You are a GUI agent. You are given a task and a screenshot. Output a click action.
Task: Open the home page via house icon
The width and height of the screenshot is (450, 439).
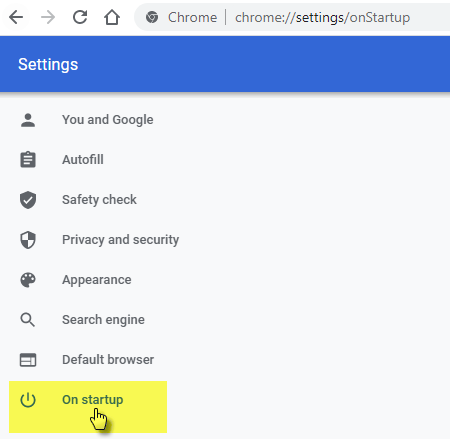(x=112, y=17)
